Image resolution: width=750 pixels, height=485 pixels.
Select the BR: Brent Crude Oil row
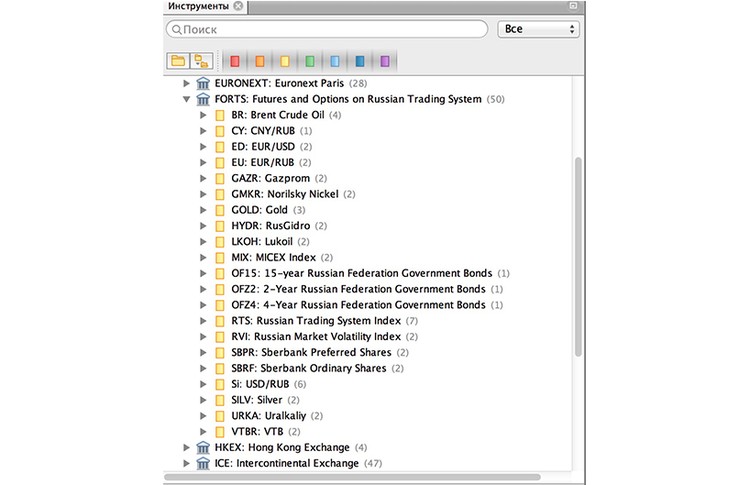click(x=286, y=115)
